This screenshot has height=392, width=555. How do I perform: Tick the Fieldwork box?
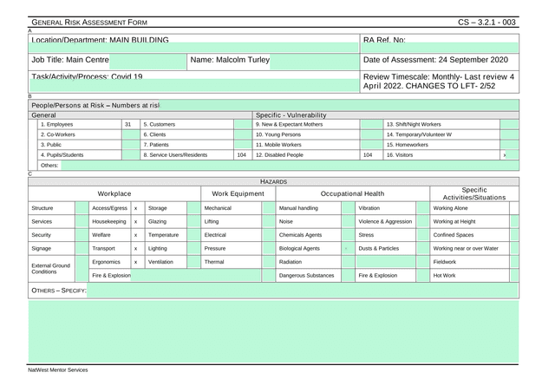(x=514, y=262)
